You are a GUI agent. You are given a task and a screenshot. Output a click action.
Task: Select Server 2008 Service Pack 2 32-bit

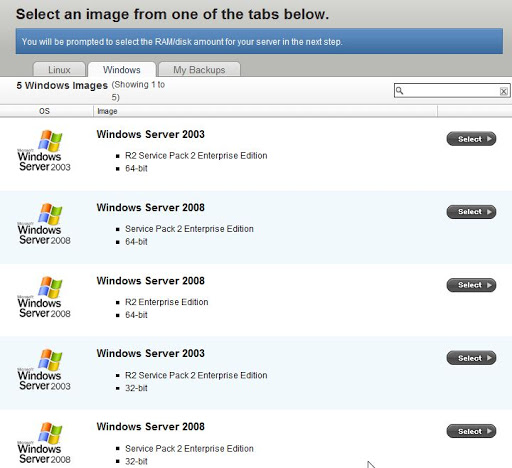click(x=471, y=431)
